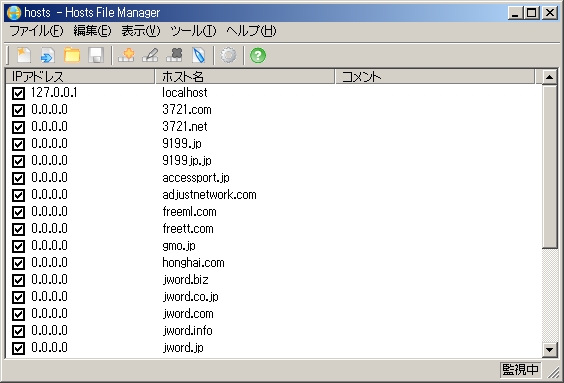The width and height of the screenshot is (564, 383).
Task: Toggle the 3721.net entry checkbox
Action: click(18, 127)
